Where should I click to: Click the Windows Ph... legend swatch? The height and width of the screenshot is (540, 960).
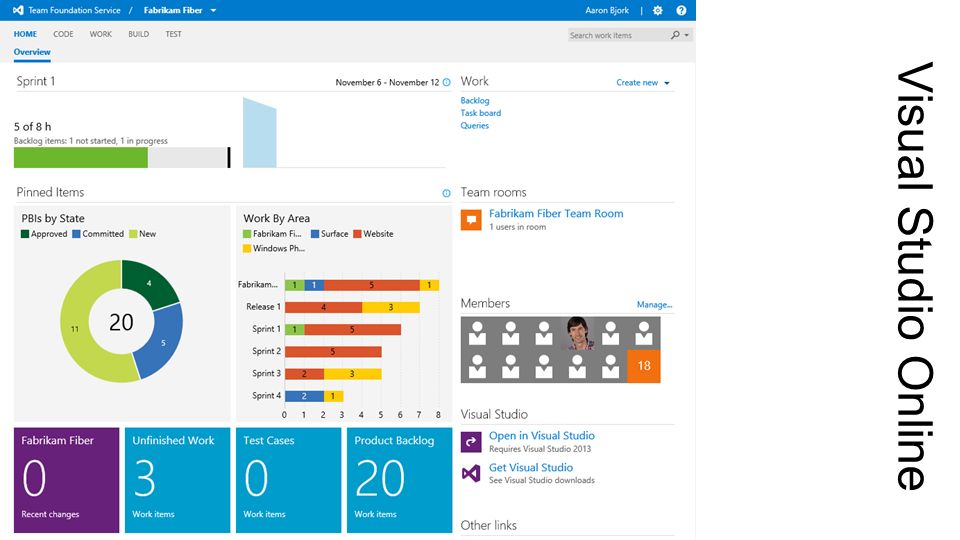[247, 249]
